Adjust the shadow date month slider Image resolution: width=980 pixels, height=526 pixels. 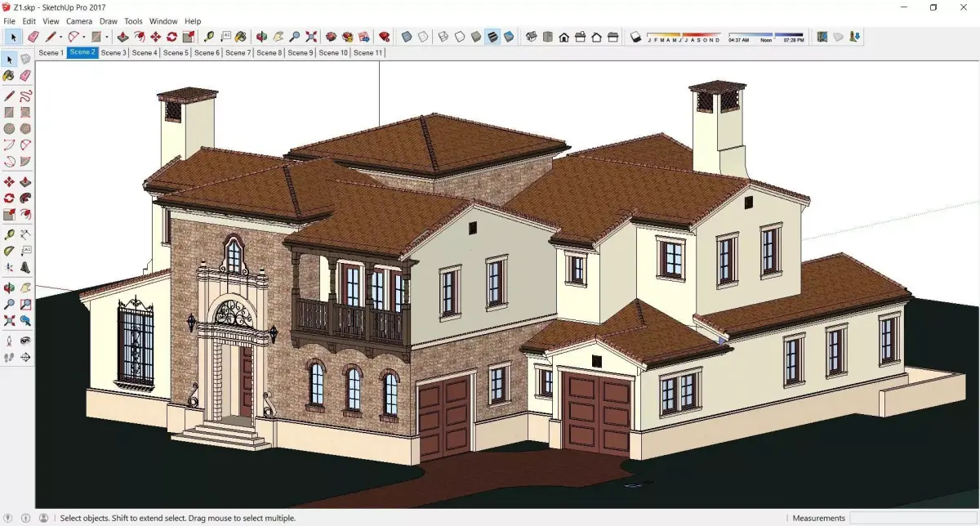[x=684, y=36]
